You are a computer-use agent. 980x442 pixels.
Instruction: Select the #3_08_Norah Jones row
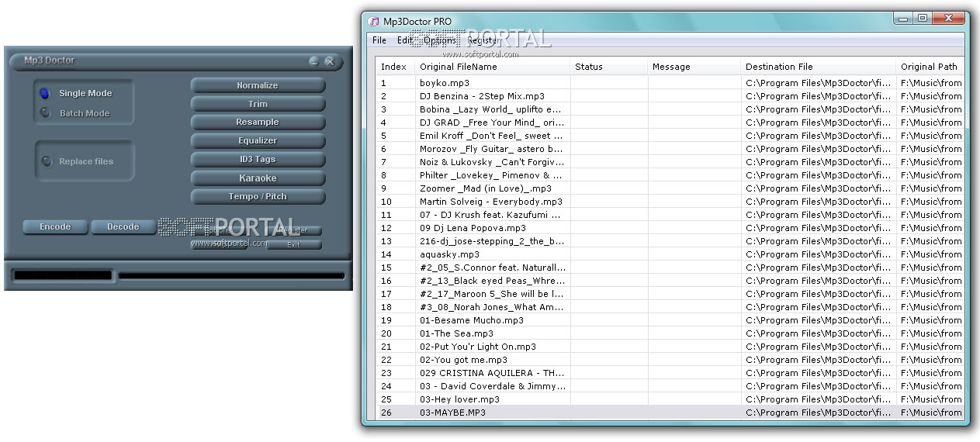670,307
